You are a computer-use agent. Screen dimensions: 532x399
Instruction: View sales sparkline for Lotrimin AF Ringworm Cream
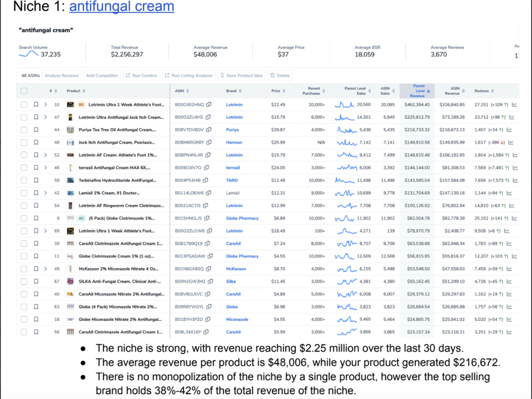[347, 205]
